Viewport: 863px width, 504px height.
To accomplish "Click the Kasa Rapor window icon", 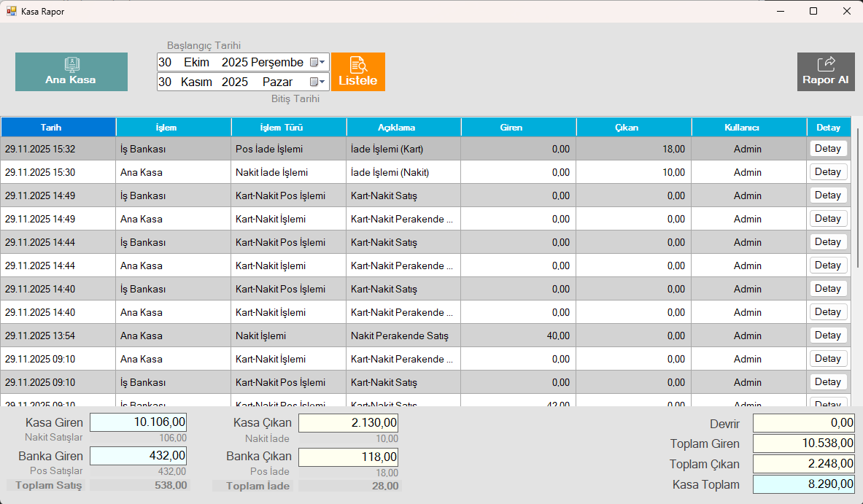I will pos(11,11).
